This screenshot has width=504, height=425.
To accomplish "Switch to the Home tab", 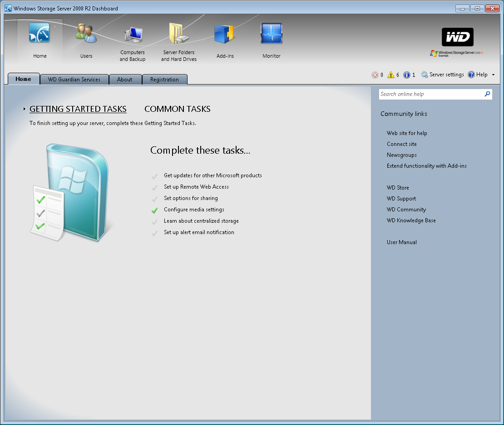I will [x=24, y=79].
